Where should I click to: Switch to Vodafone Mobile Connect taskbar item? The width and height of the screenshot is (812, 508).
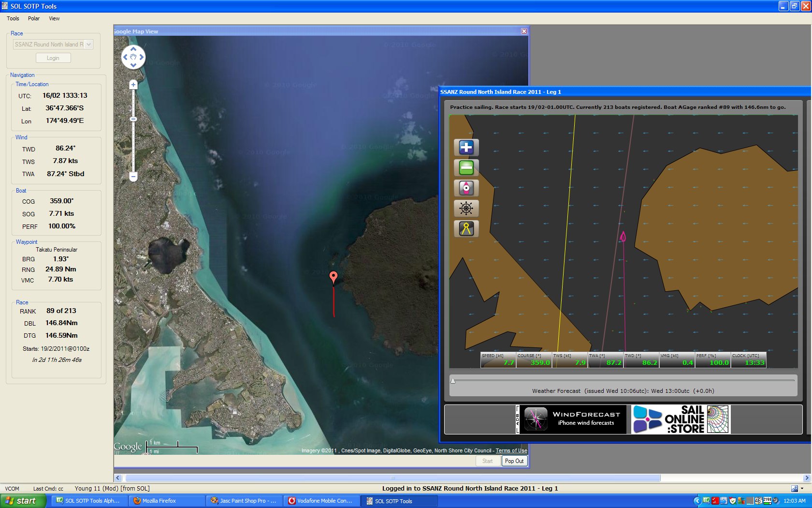click(320, 501)
